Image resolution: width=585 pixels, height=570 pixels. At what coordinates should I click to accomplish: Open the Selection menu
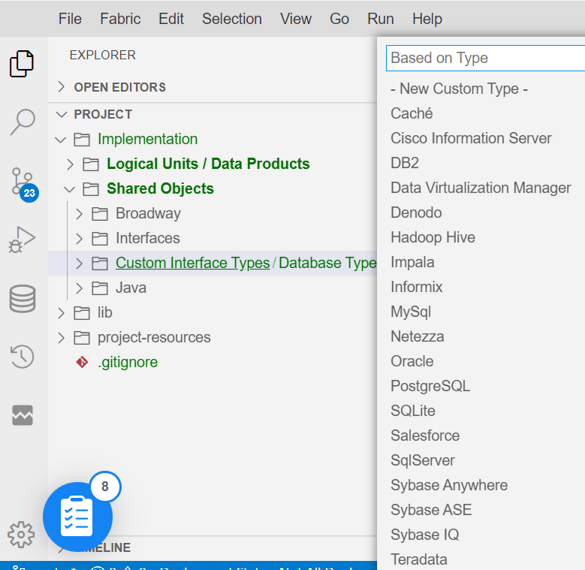pyautogui.click(x=232, y=19)
